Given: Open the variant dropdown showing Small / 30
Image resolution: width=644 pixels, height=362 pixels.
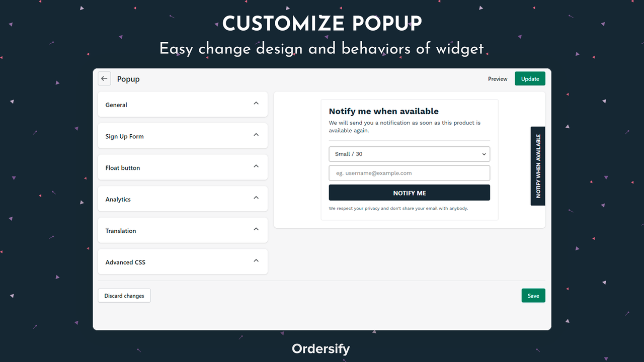Looking at the screenshot, I should [x=409, y=154].
